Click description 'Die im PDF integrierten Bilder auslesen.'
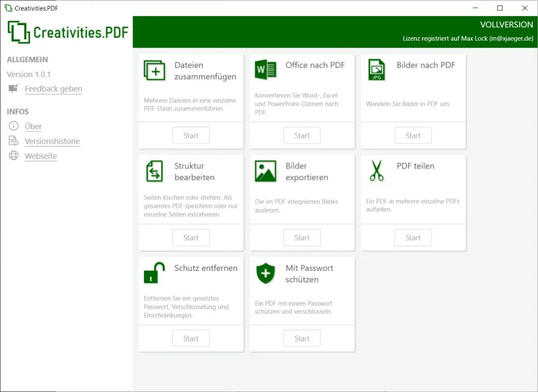 (x=296, y=206)
